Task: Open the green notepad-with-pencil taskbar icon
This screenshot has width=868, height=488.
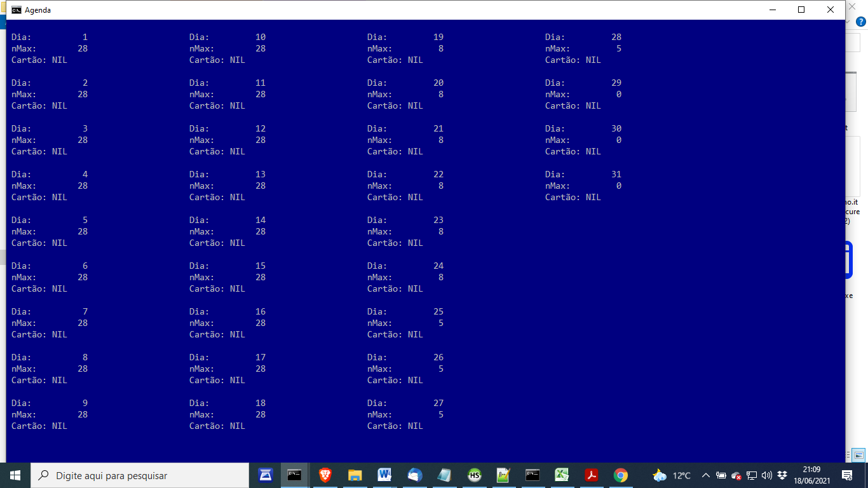Action: click(503, 475)
